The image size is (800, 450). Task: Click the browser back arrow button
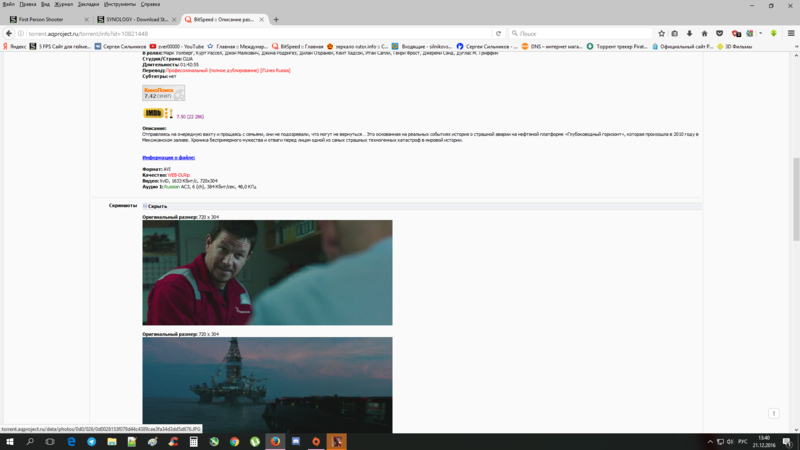pyautogui.click(x=9, y=33)
